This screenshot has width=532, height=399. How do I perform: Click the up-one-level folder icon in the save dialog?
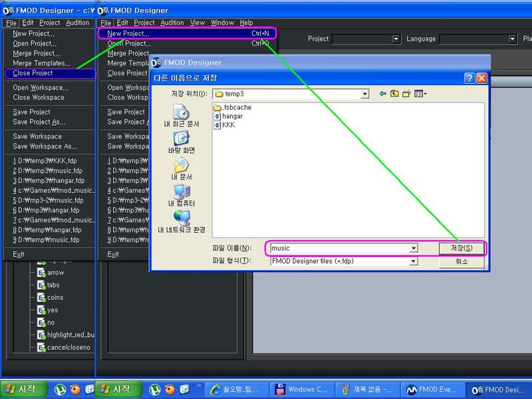point(394,94)
